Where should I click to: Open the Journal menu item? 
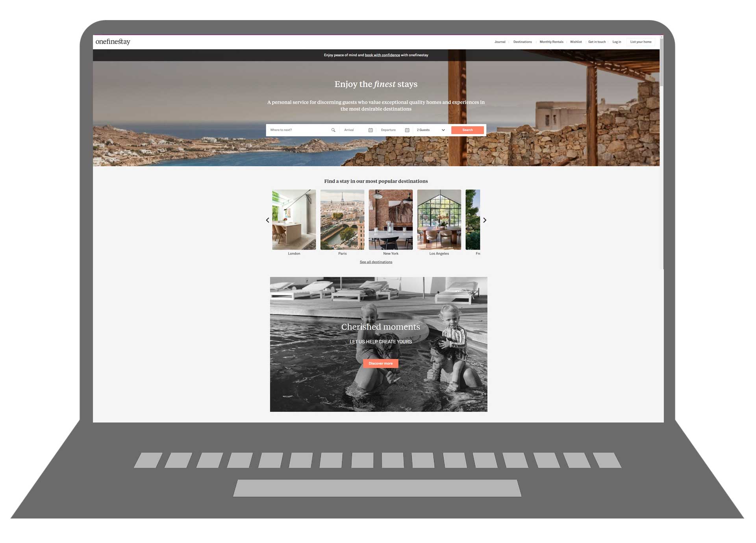[500, 42]
